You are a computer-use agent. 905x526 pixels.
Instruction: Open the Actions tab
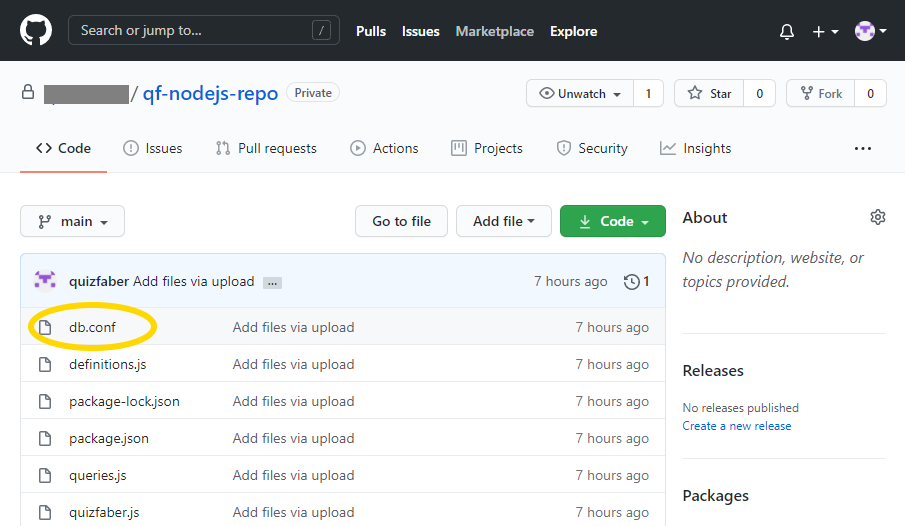tap(384, 148)
